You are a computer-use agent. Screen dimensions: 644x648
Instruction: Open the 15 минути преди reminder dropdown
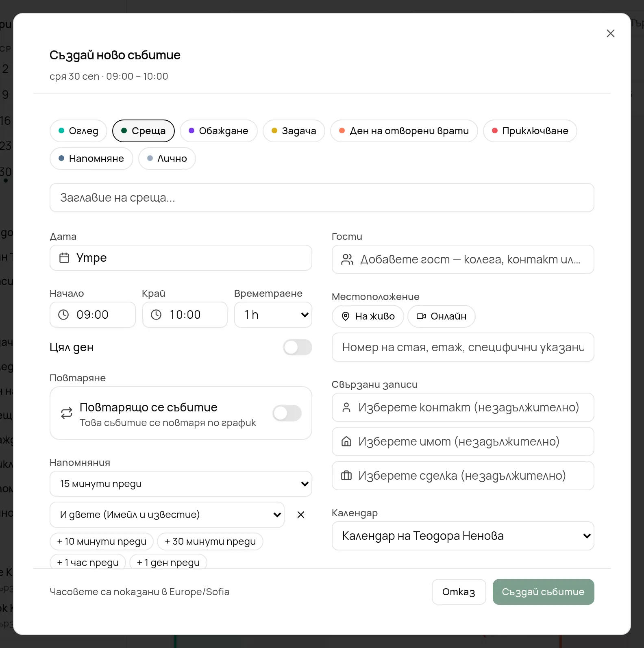181,484
